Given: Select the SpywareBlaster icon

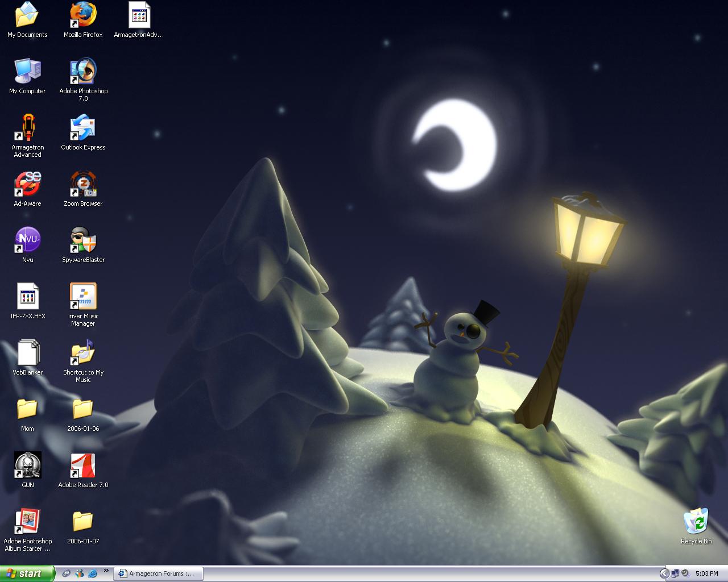Looking at the screenshot, I should (x=83, y=240).
